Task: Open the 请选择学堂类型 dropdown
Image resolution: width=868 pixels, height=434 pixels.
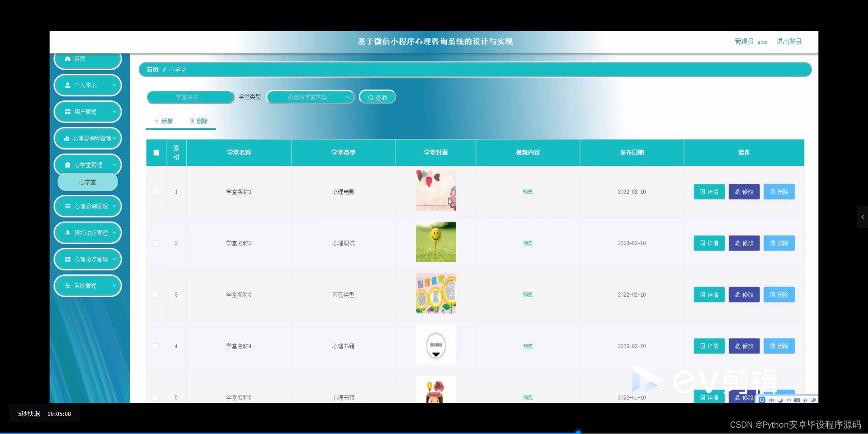Action: point(310,97)
